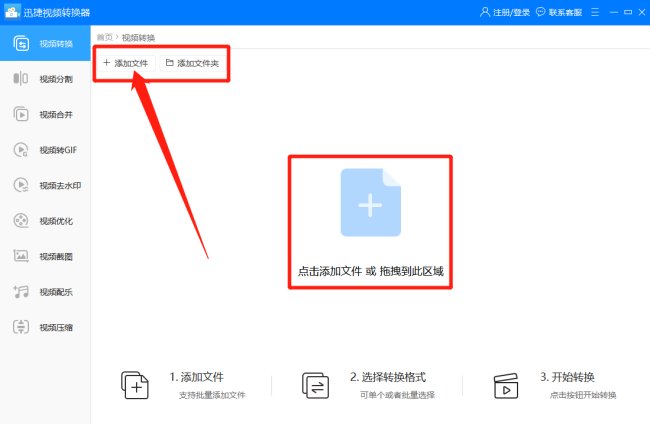Open the 视频合并 menu label
Screen dimensions: 650x424
pyautogui.click(x=56, y=114)
